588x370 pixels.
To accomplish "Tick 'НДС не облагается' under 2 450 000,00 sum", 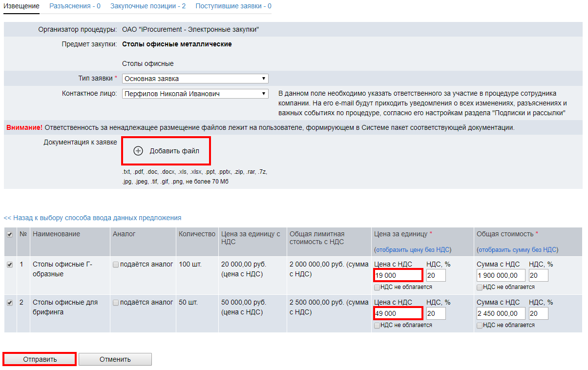I will tap(480, 325).
